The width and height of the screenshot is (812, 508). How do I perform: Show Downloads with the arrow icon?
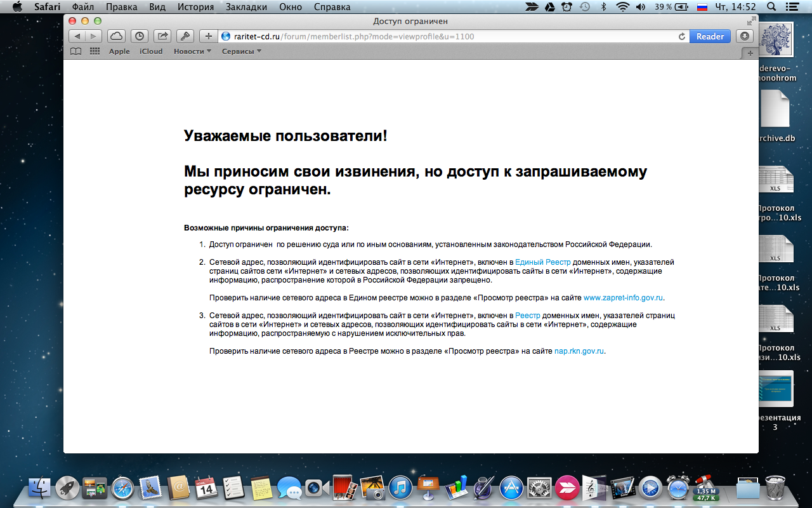pos(744,36)
